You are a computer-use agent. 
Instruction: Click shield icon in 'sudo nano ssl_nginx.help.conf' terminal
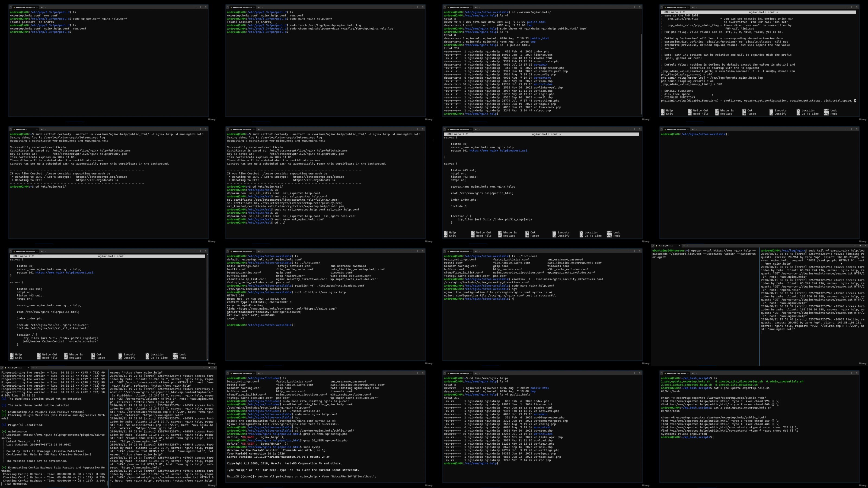click(x=228, y=129)
